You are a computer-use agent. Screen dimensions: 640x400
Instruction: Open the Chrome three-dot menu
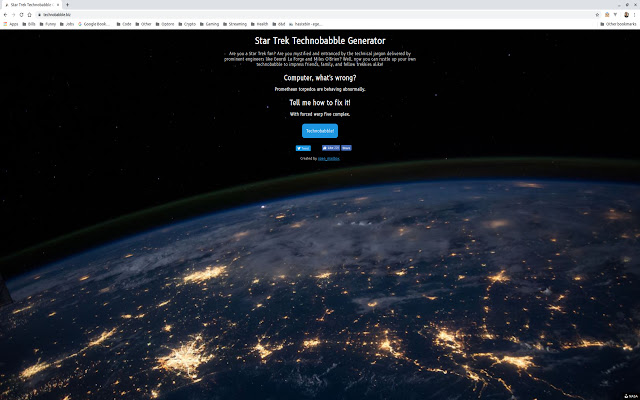coord(635,15)
